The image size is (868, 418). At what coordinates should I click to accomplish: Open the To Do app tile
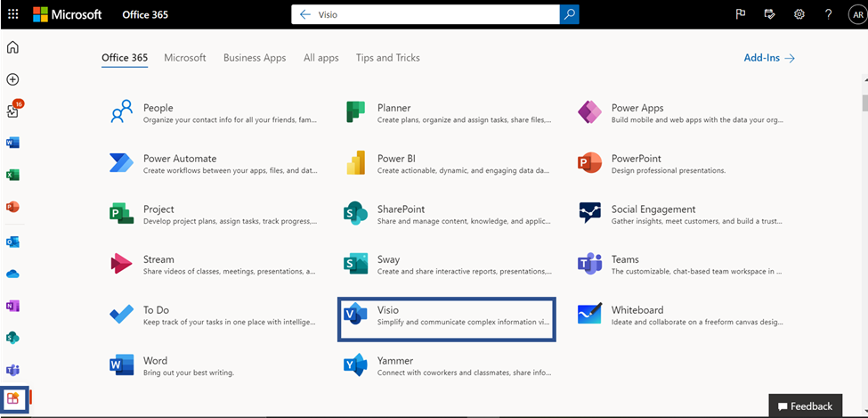[214, 315]
